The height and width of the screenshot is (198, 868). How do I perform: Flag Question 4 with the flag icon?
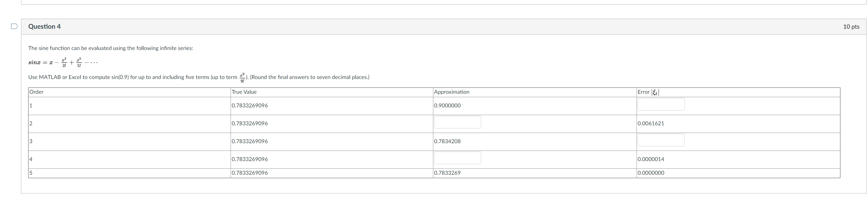point(14,26)
